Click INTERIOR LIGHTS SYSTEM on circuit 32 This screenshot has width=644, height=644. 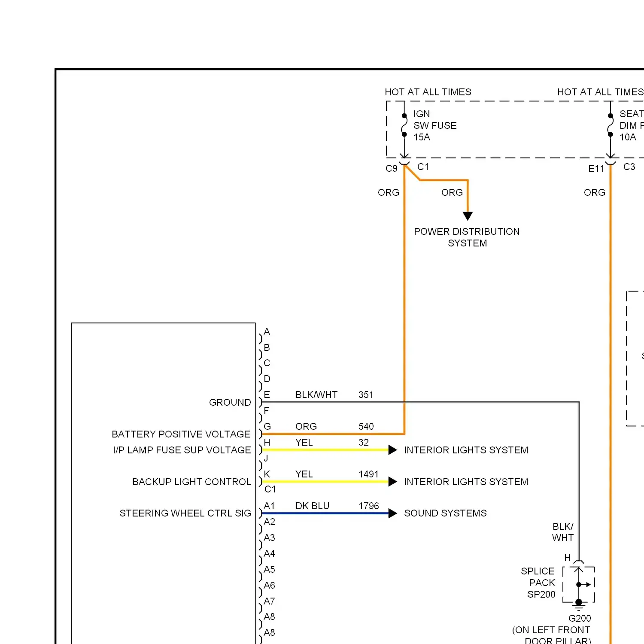coord(466,450)
